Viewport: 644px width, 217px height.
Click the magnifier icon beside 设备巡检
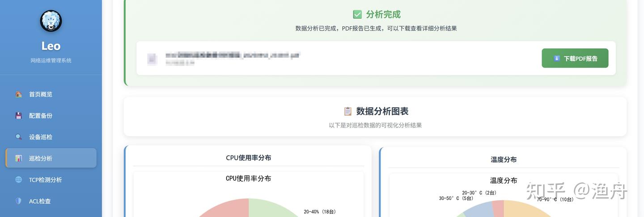coord(18,137)
